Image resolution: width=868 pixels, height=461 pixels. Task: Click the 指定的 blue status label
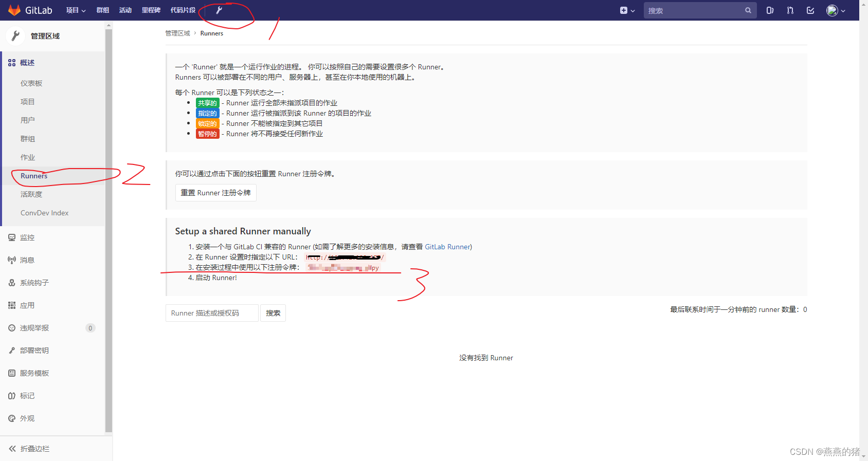[x=208, y=113]
